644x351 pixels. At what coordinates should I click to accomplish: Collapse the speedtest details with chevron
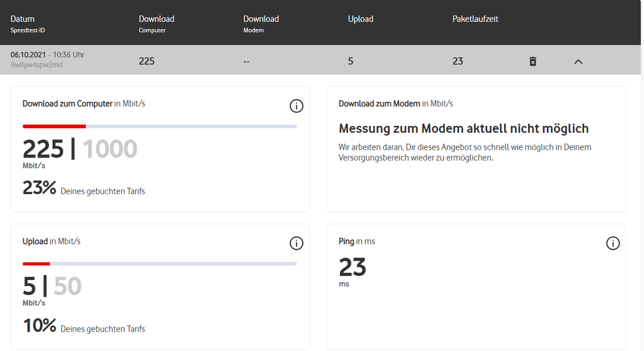[x=578, y=61]
